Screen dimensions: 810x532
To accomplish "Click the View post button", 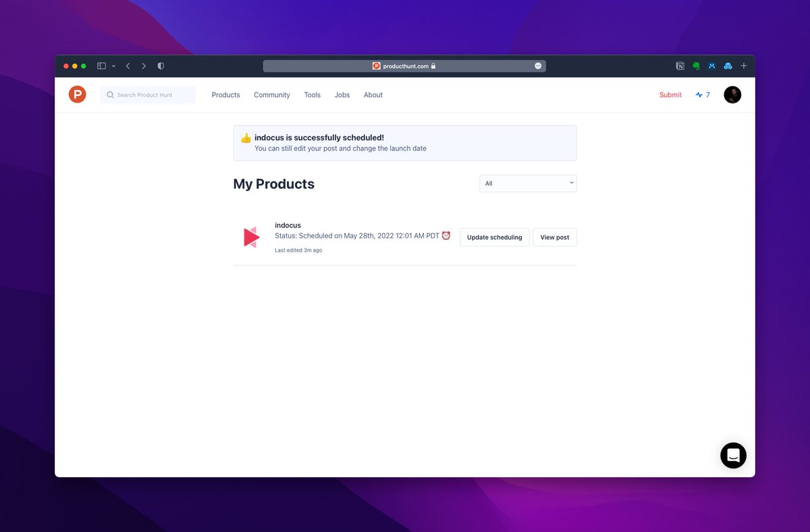I will pos(555,238).
